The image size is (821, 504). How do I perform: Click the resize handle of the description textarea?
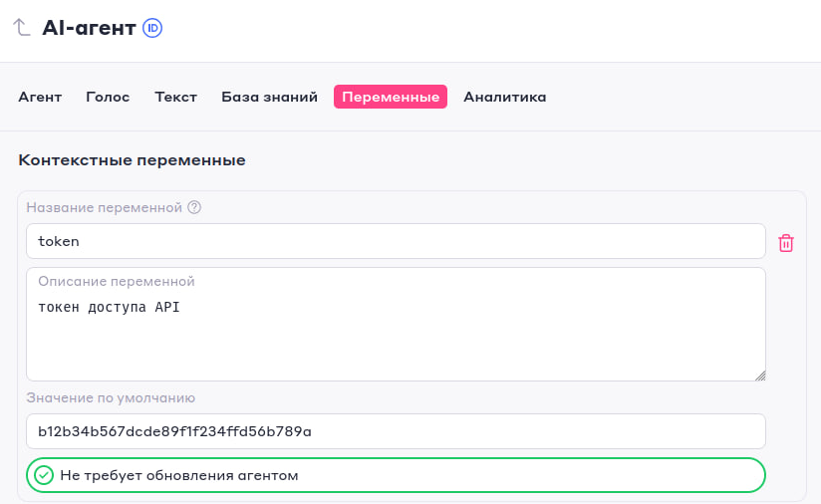point(760,376)
